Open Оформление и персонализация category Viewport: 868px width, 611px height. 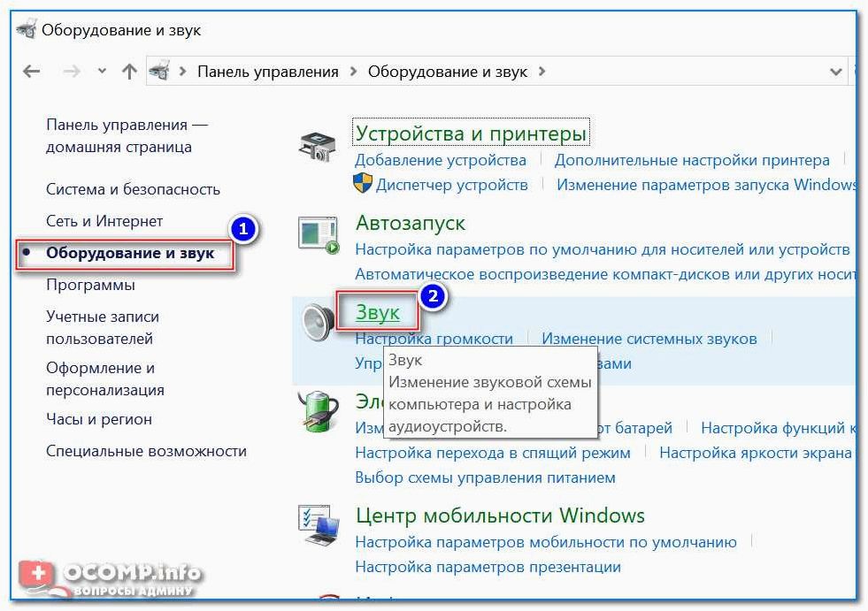click(x=105, y=379)
